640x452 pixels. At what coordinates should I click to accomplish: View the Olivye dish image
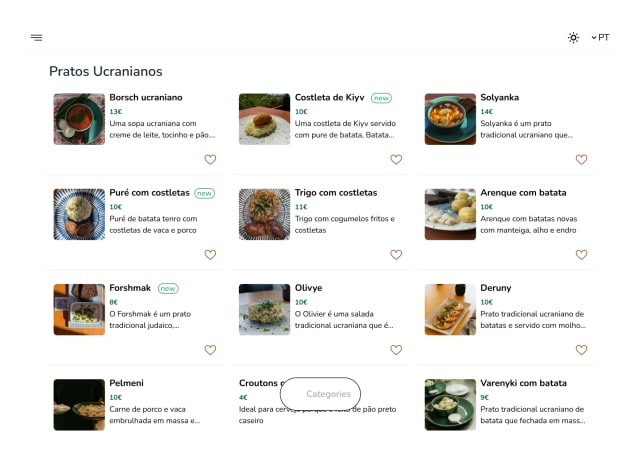click(264, 309)
